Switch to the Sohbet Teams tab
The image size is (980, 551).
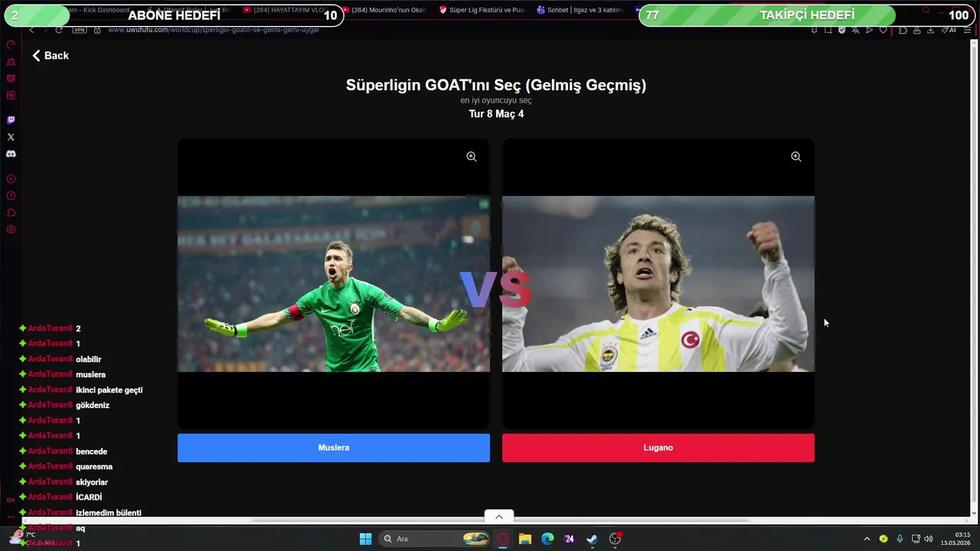(x=580, y=10)
